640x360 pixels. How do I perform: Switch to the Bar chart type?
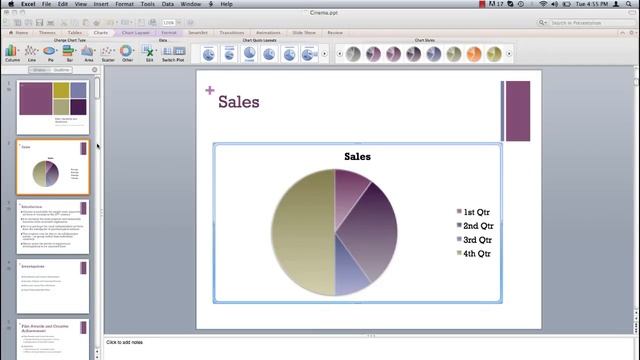click(x=69, y=53)
